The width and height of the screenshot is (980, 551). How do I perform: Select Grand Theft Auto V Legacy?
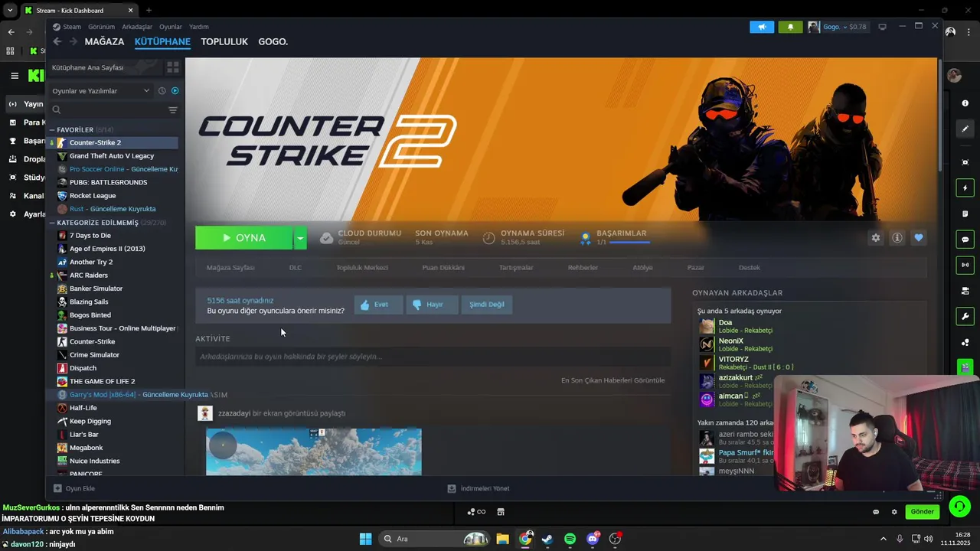pos(112,155)
